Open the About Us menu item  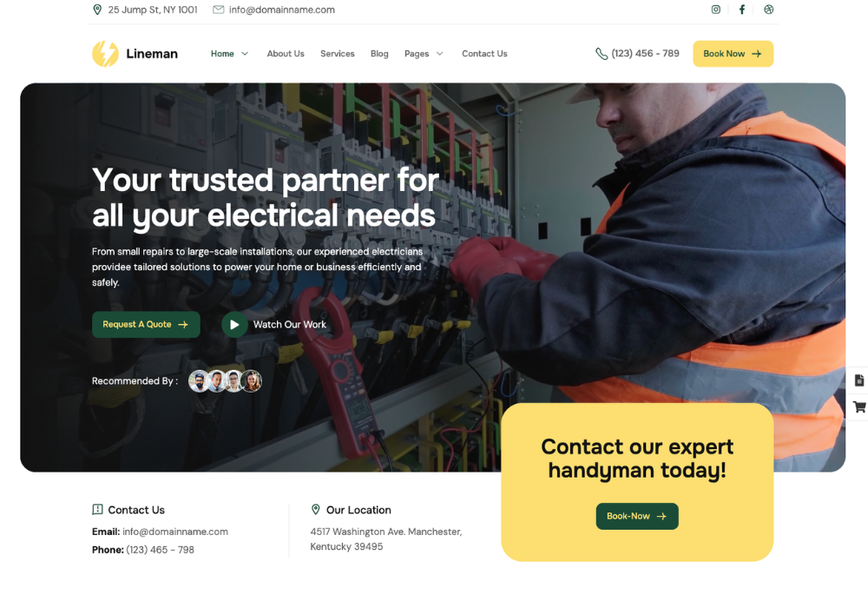click(x=285, y=54)
